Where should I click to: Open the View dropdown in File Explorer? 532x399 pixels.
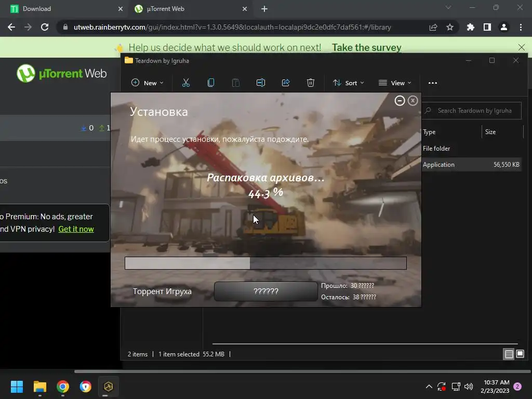tap(395, 83)
